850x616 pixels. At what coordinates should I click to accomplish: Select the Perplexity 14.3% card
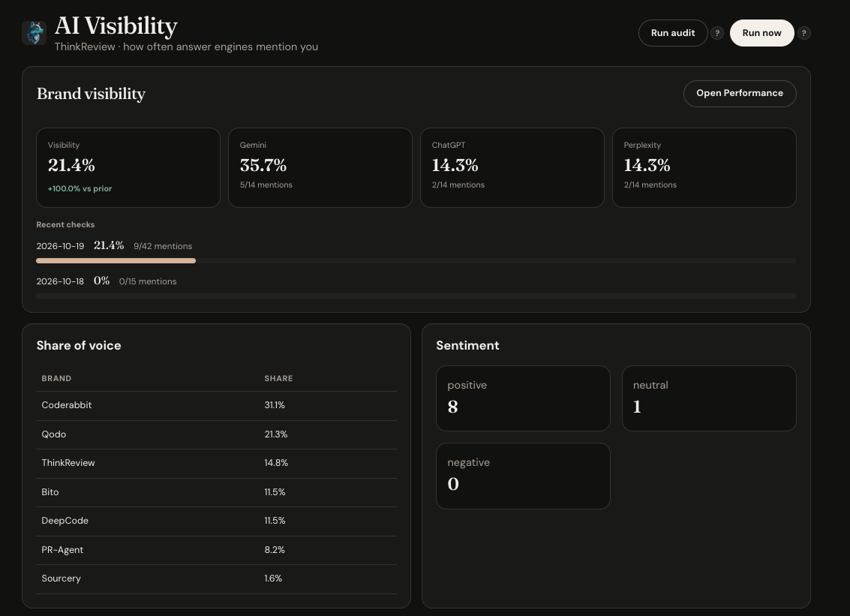point(704,167)
